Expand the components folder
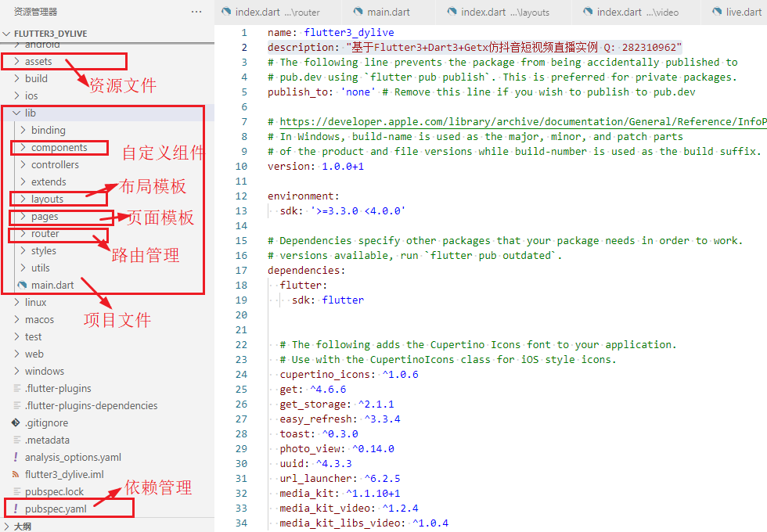767x532 pixels. pos(23,147)
